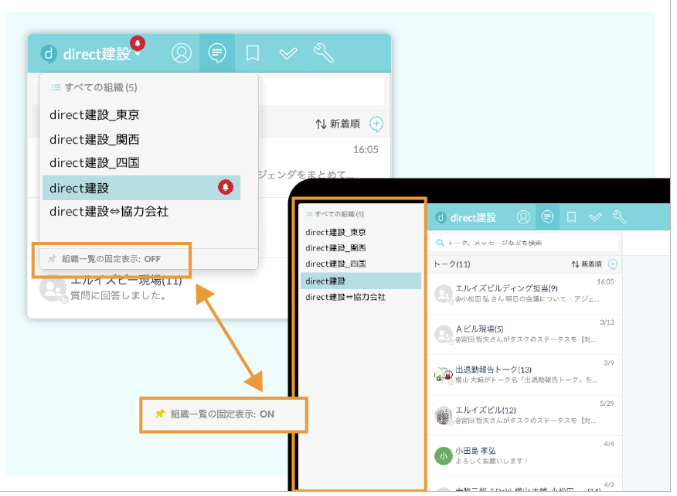Click avatar of Aビル現場 talk
This screenshot has width=677, height=496.
pyautogui.click(x=443, y=335)
